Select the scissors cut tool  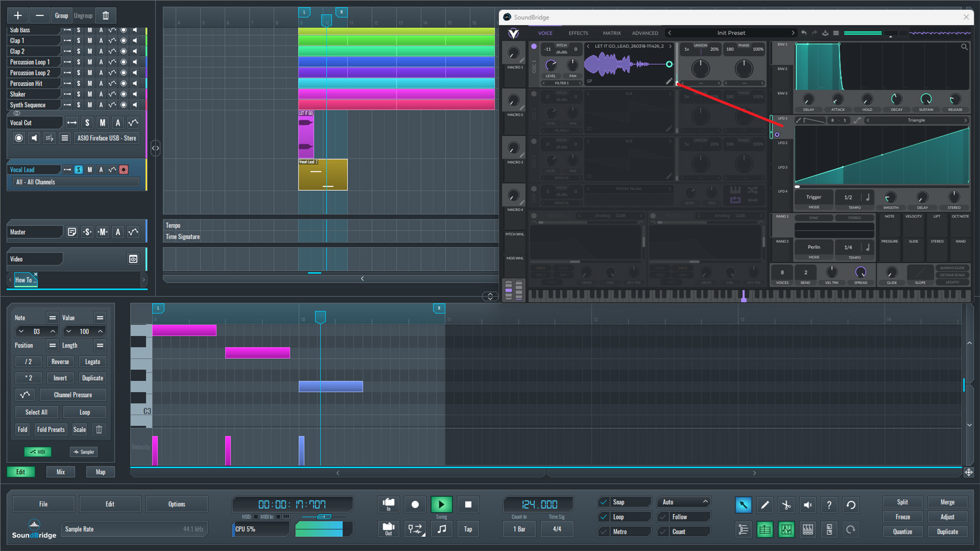click(786, 505)
